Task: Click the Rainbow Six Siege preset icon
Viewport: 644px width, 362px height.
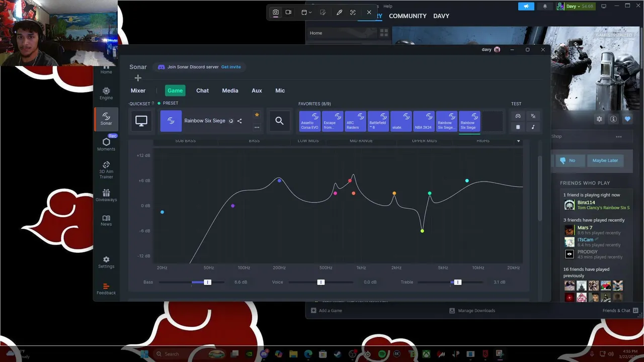Action: coord(171,121)
